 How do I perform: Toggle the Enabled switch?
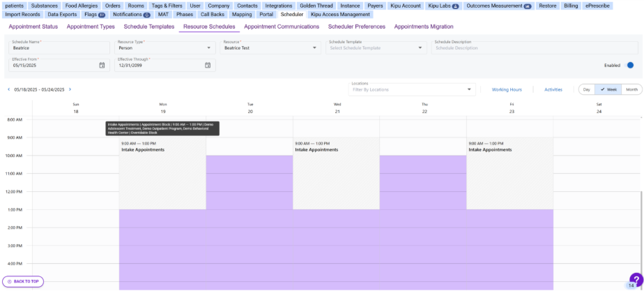[x=629, y=65]
